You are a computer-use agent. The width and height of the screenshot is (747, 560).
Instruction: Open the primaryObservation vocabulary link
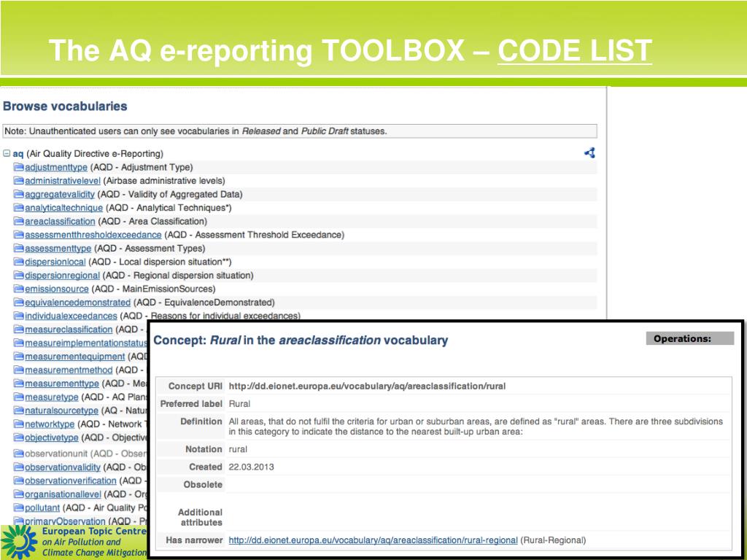coord(65,521)
